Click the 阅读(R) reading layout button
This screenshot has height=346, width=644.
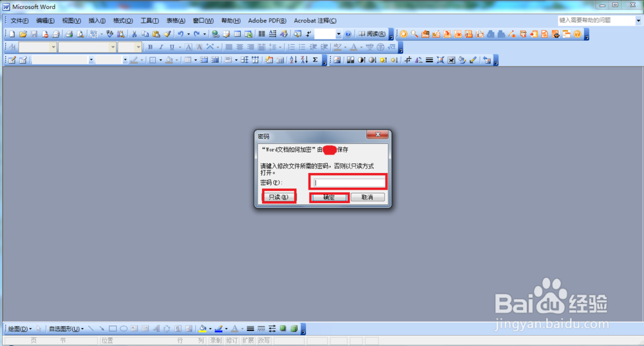pos(372,34)
